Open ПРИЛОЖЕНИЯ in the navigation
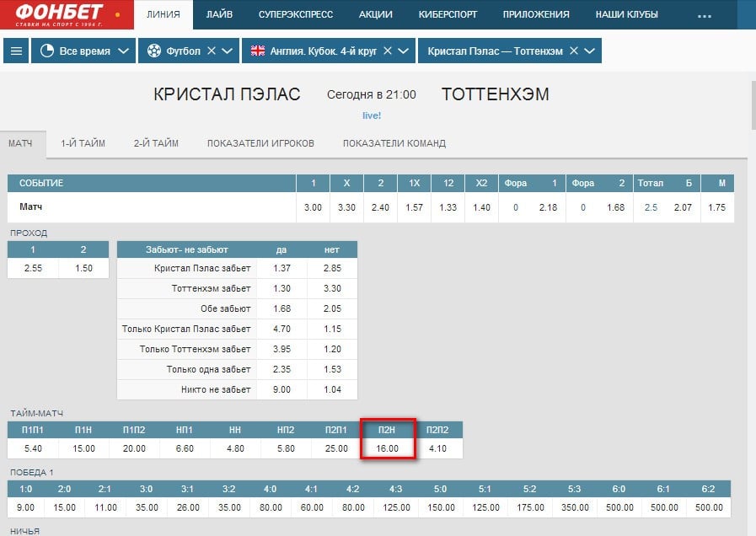 tap(536, 14)
